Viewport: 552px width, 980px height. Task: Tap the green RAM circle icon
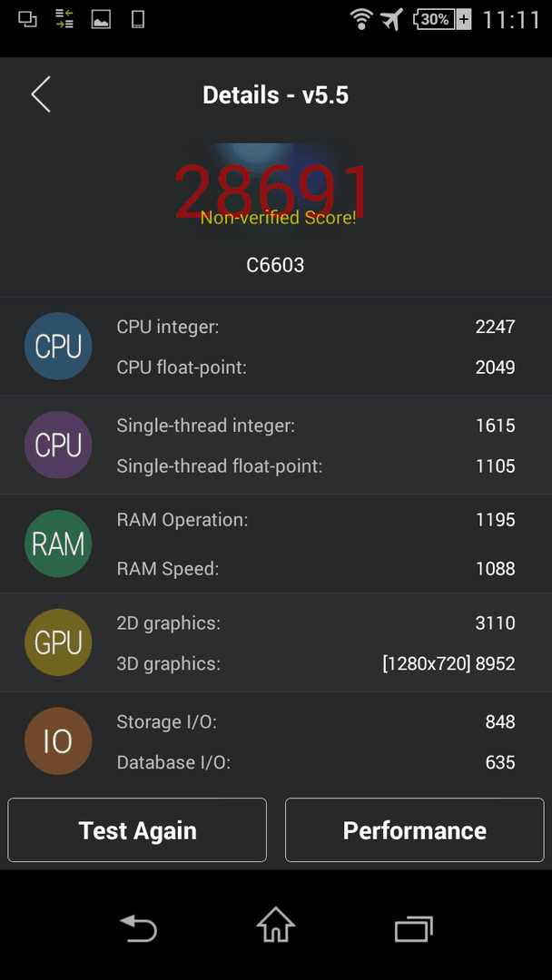(58, 544)
